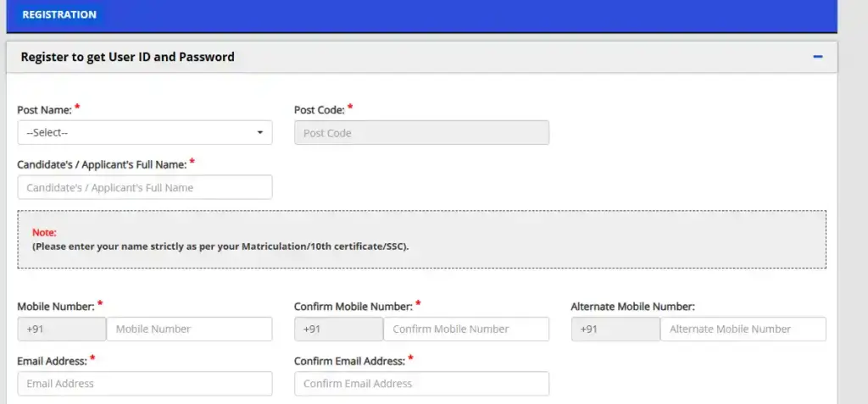Select the Confirm Mobile Number input
868x404 pixels.
pos(465,329)
